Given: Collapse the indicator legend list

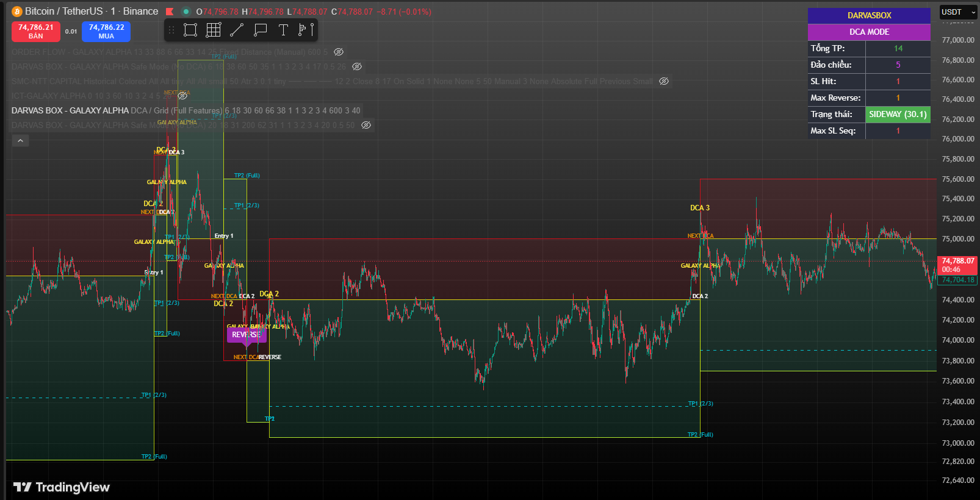Looking at the screenshot, I should (20, 141).
